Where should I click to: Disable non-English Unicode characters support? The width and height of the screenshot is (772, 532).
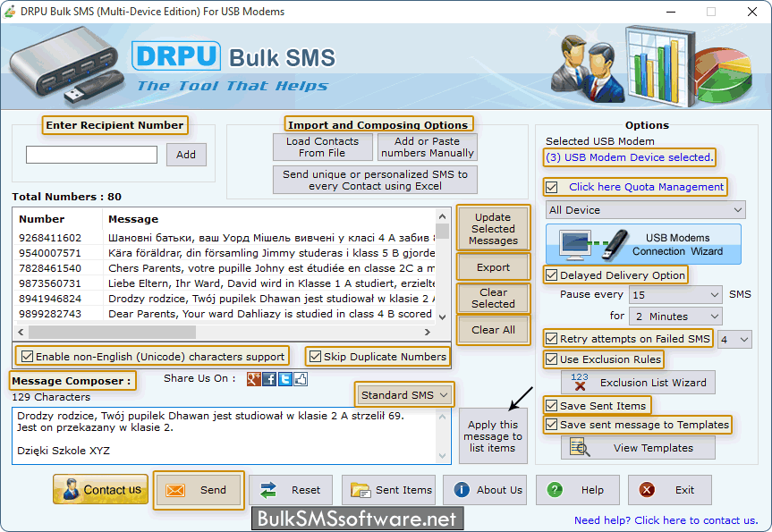click(x=28, y=357)
